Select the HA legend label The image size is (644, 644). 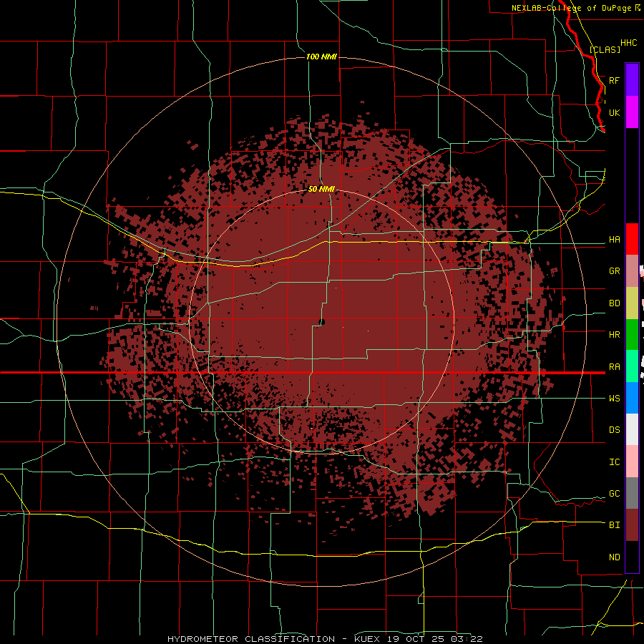(614, 240)
